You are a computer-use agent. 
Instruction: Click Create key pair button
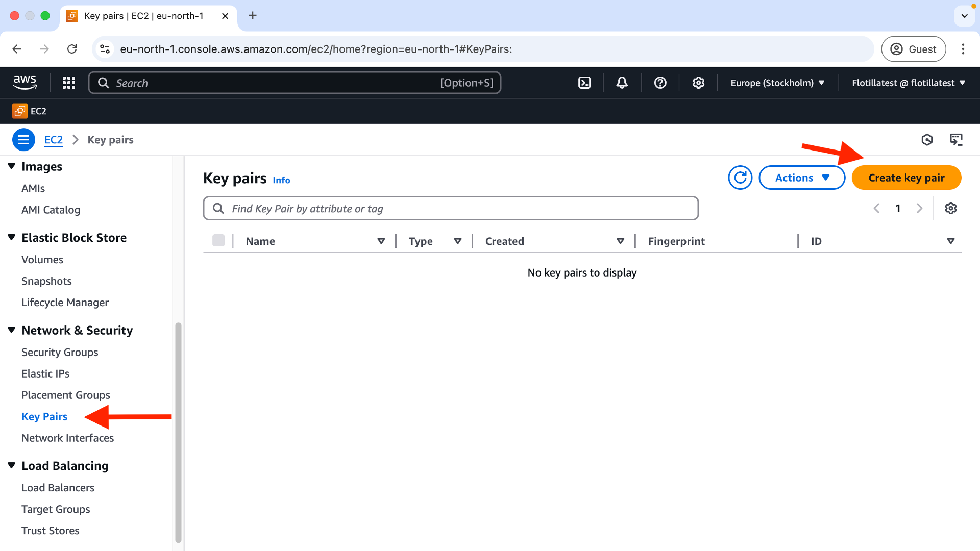[x=906, y=178]
